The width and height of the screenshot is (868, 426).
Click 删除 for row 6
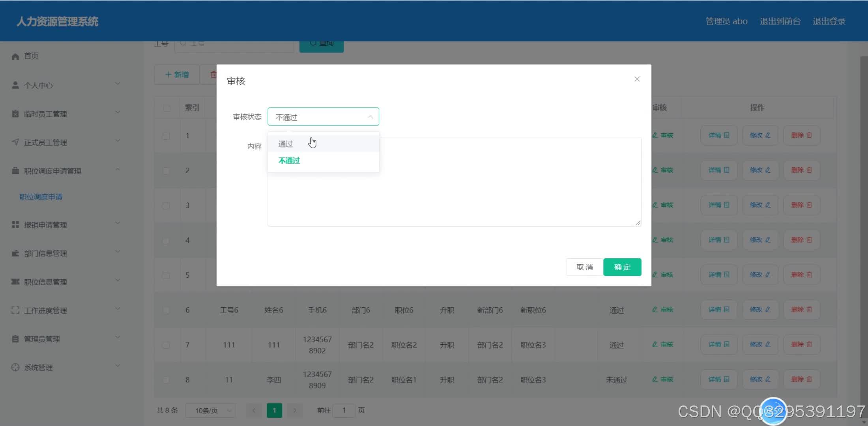(x=802, y=310)
